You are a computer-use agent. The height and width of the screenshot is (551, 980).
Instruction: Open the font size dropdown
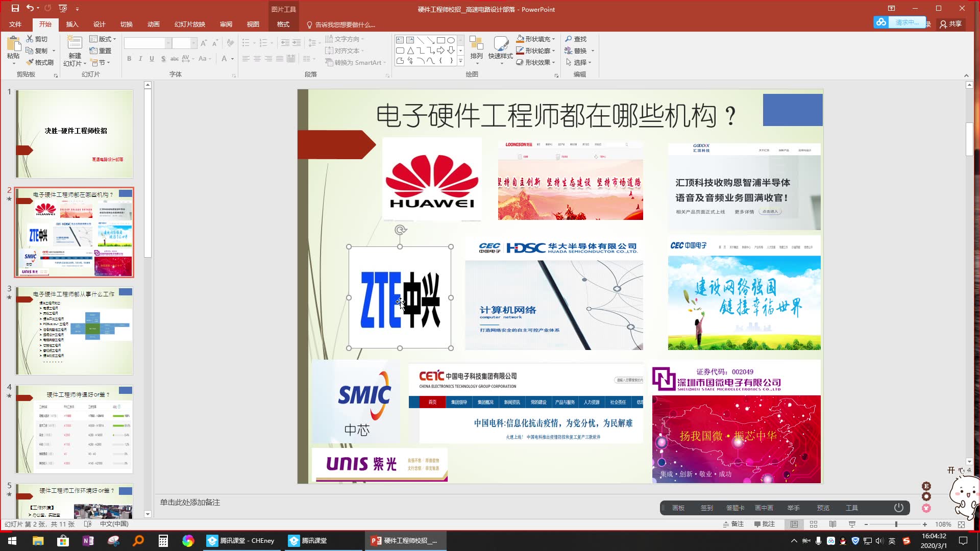(193, 43)
